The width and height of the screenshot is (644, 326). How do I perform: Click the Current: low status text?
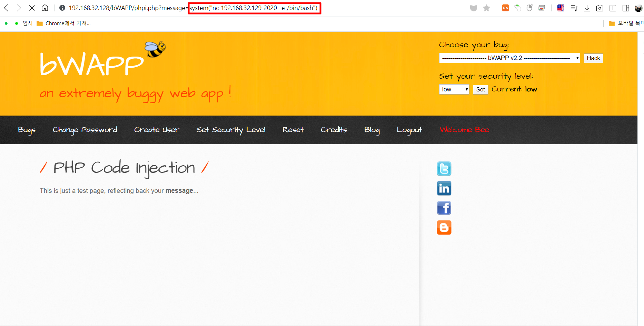pyautogui.click(x=514, y=89)
